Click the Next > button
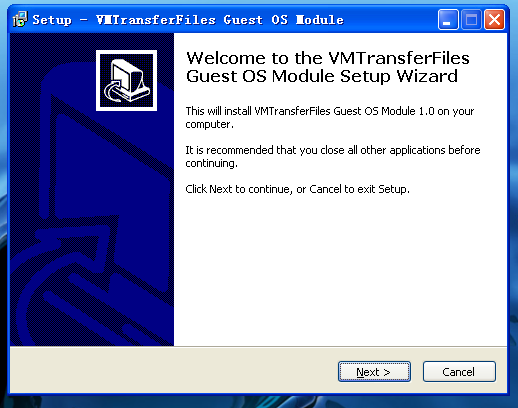The image size is (518, 408). tap(374, 372)
